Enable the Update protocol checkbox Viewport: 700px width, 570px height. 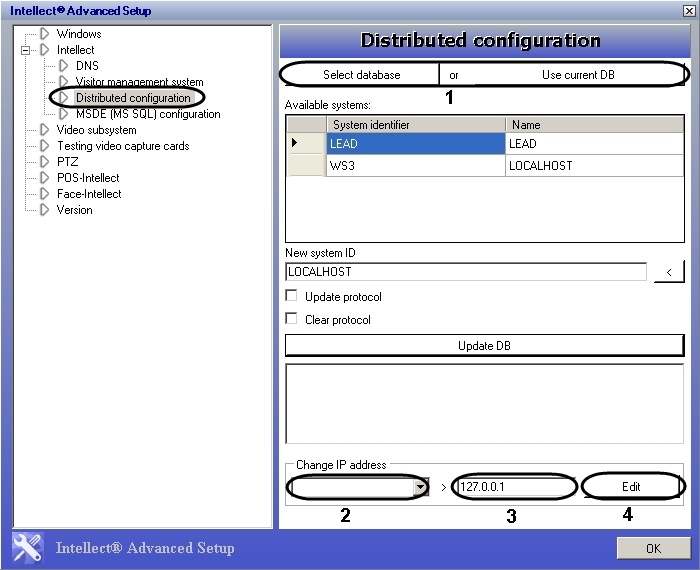291,295
